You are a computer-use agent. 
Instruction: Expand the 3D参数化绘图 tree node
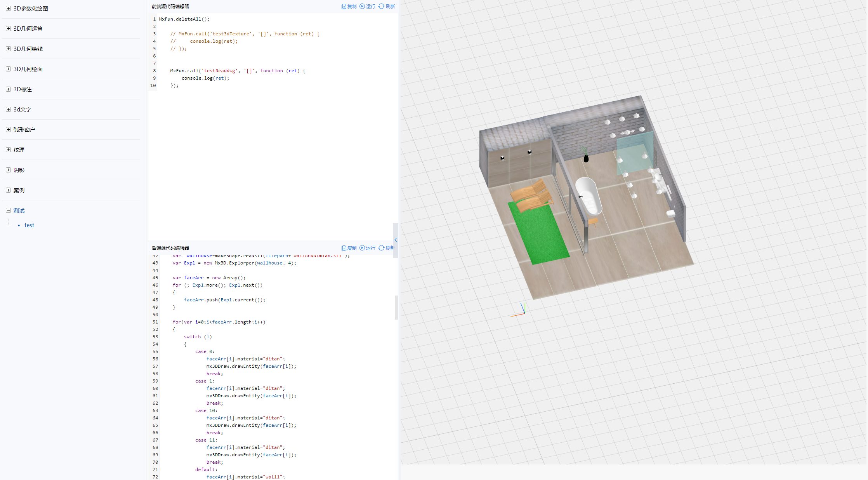pos(8,9)
